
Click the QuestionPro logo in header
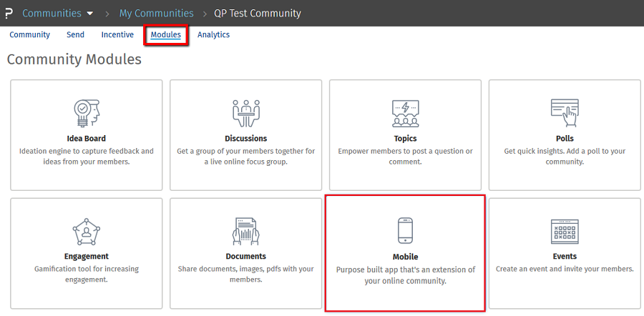pyautogui.click(x=9, y=13)
